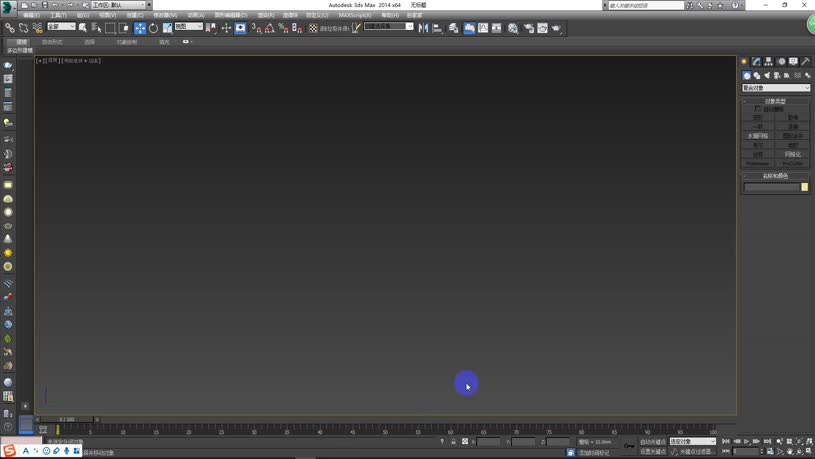Screen dimensions: 815x459
Task: Collapse the Name and Color rollout
Action: (x=775, y=176)
